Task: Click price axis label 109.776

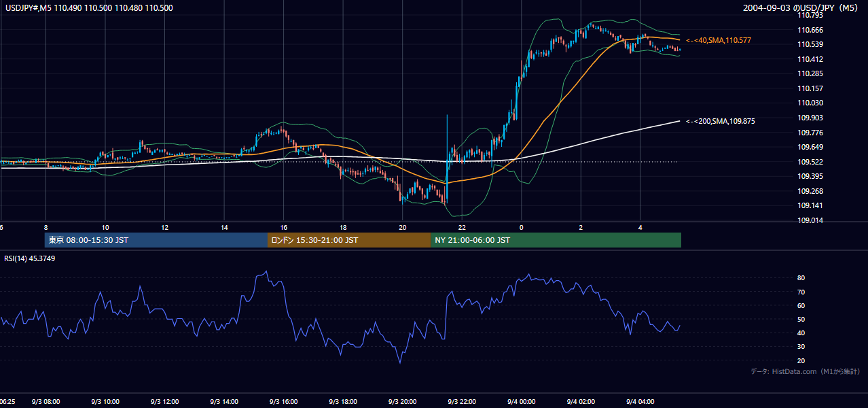Action: [809, 133]
